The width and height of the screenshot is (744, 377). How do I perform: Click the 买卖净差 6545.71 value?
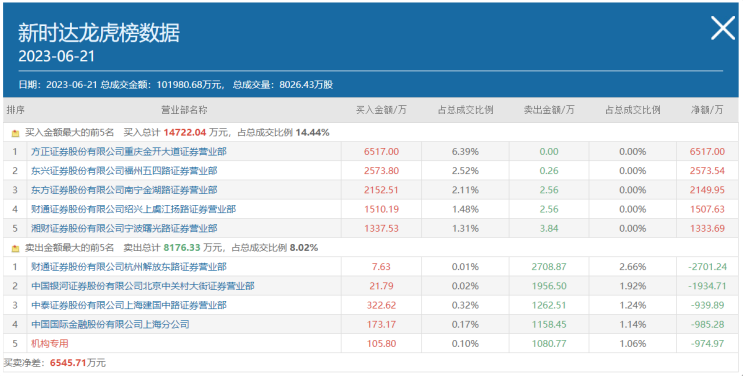tap(68, 363)
